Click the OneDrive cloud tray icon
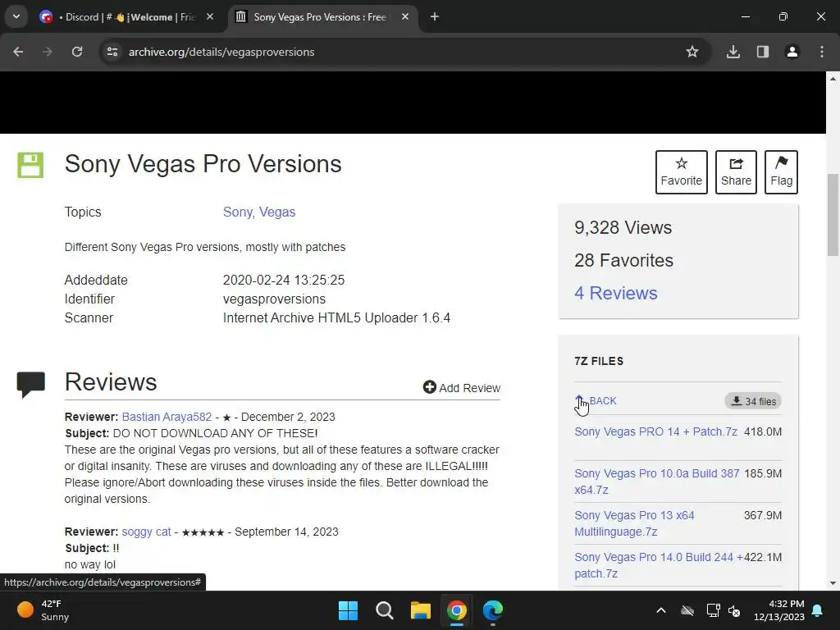Viewport: 840px width, 630px height. click(x=687, y=610)
